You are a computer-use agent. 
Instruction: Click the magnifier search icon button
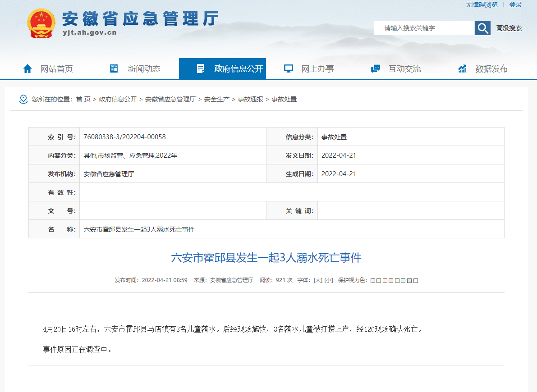[x=482, y=28]
